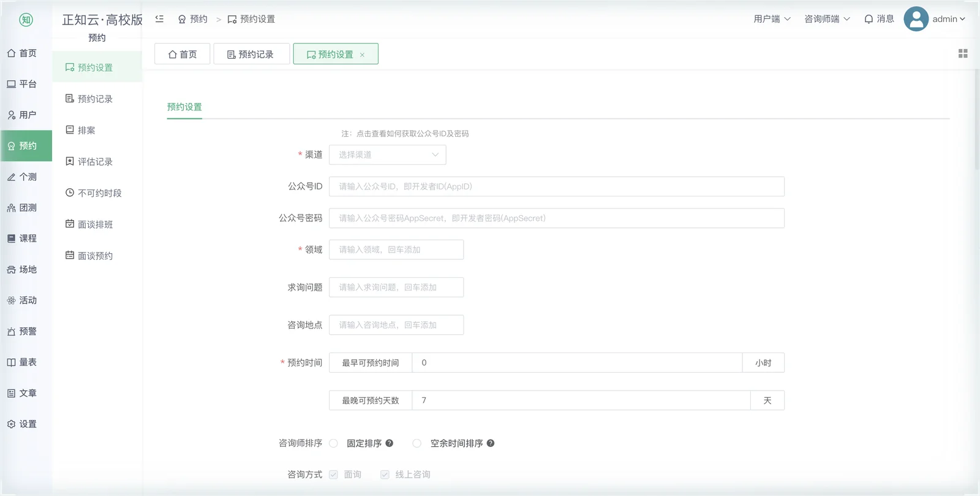The height and width of the screenshot is (496, 980).
Task: Expand the 用户端 dropdown
Action: click(772, 19)
